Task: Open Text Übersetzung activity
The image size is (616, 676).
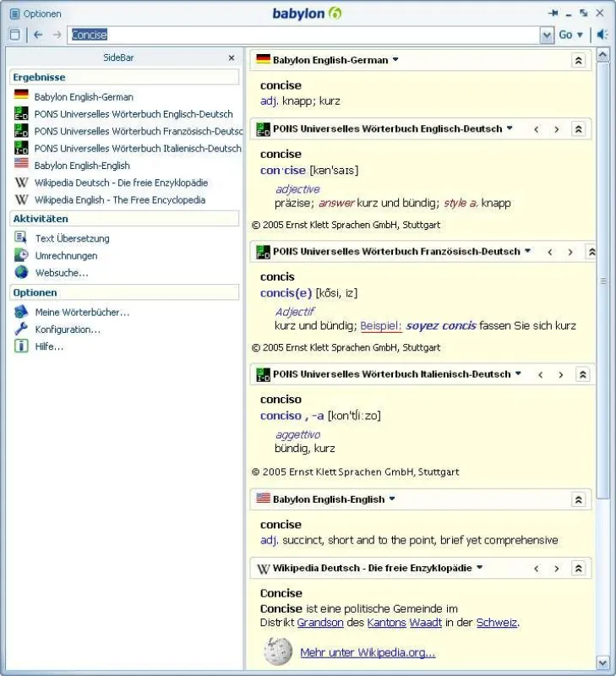Action: pyautogui.click(x=72, y=238)
